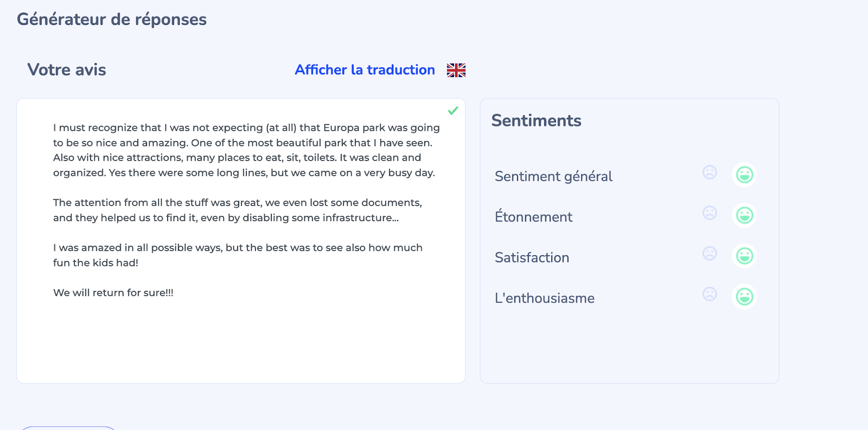Viewport: 868px width, 430px height.
Task: Choose happy face for Étonnement
Action: coord(744,216)
